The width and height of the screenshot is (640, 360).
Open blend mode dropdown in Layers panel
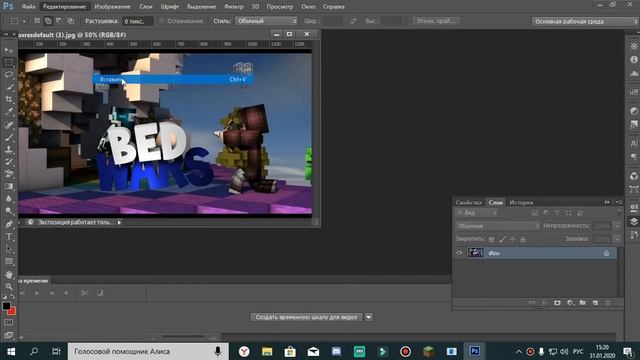click(498, 226)
